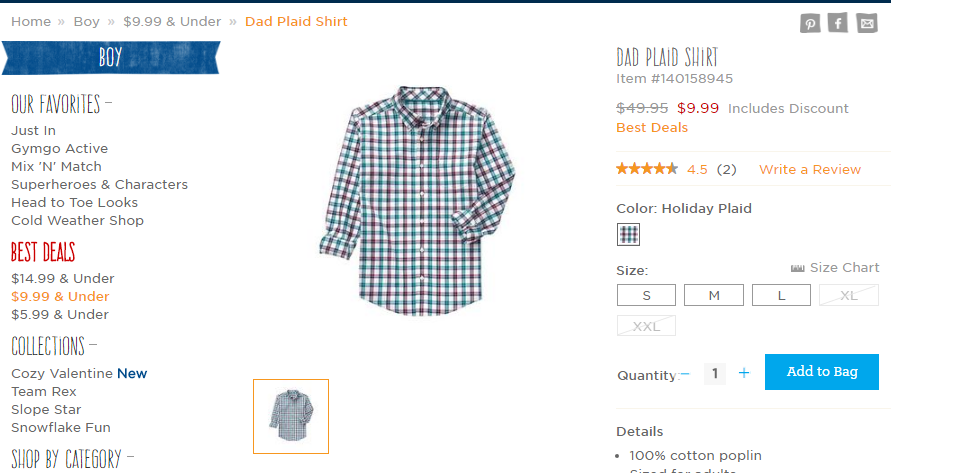
Task: Select size M
Action: [x=714, y=295]
